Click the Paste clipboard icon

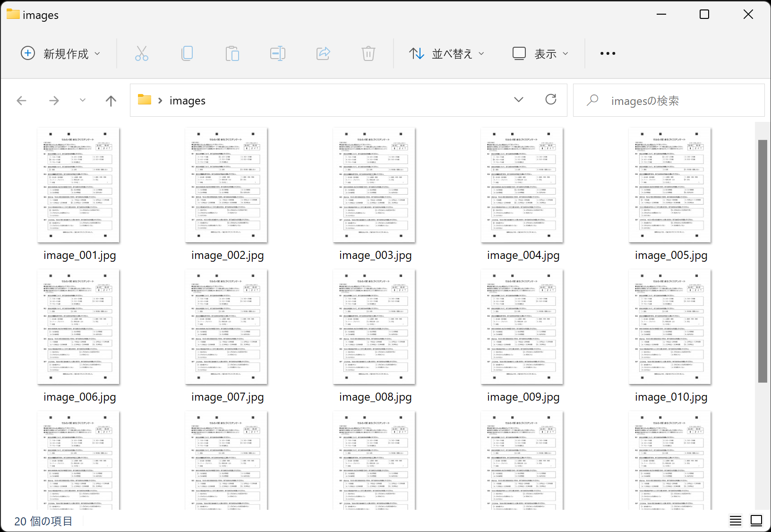232,54
